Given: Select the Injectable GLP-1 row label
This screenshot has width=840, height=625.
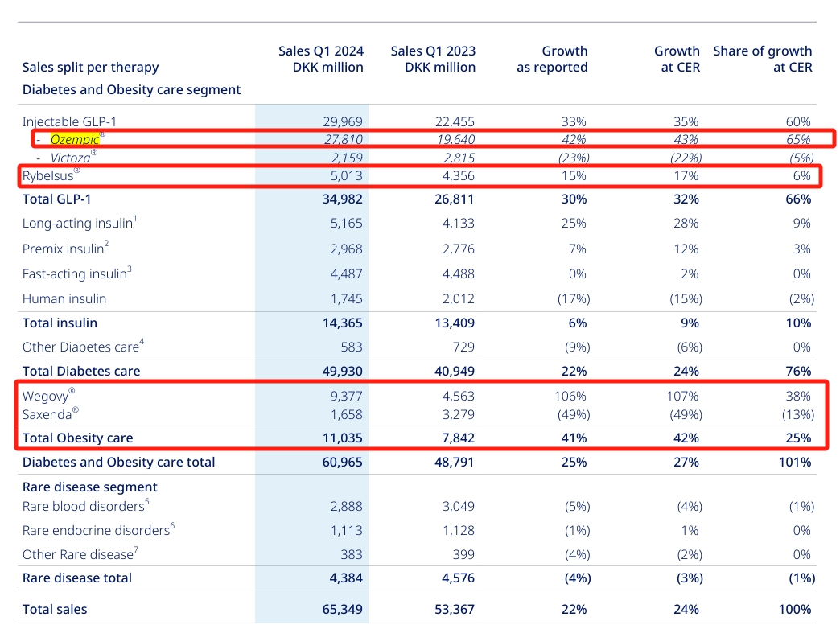Looking at the screenshot, I should [69, 121].
